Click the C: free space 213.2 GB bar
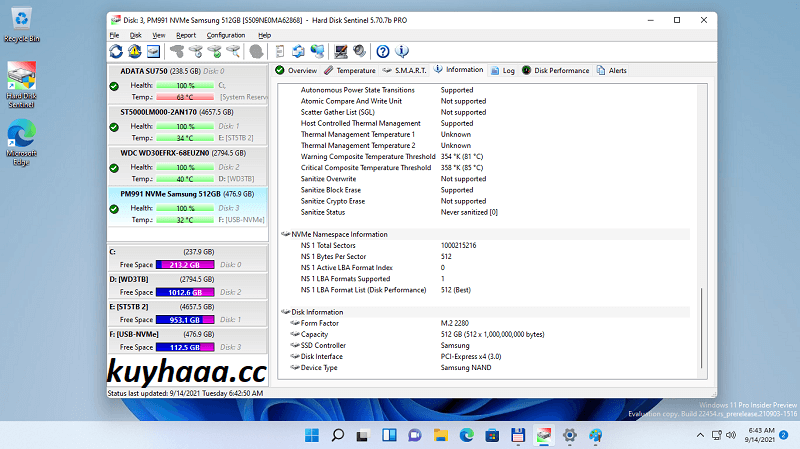The image size is (800, 449). click(185, 265)
